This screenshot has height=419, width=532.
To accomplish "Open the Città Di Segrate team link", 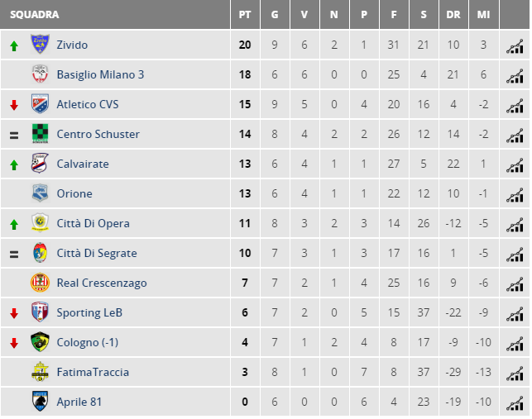I will 97,253.
